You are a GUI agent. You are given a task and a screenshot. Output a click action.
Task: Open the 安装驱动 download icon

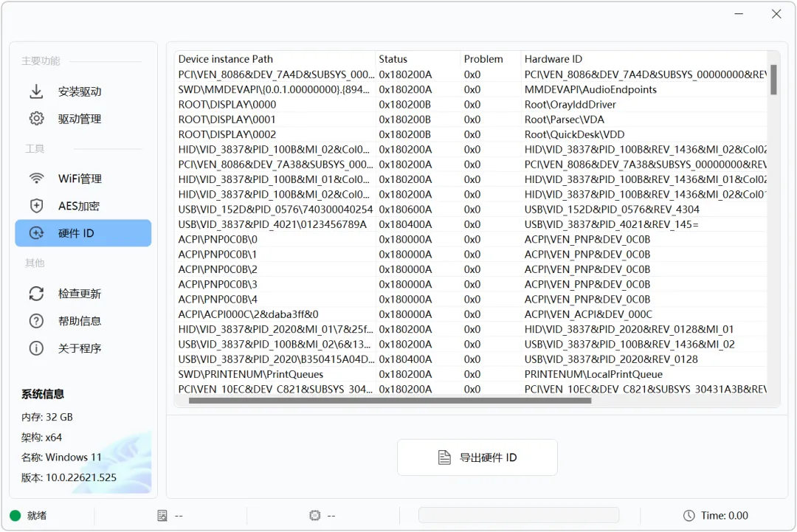coord(36,91)
